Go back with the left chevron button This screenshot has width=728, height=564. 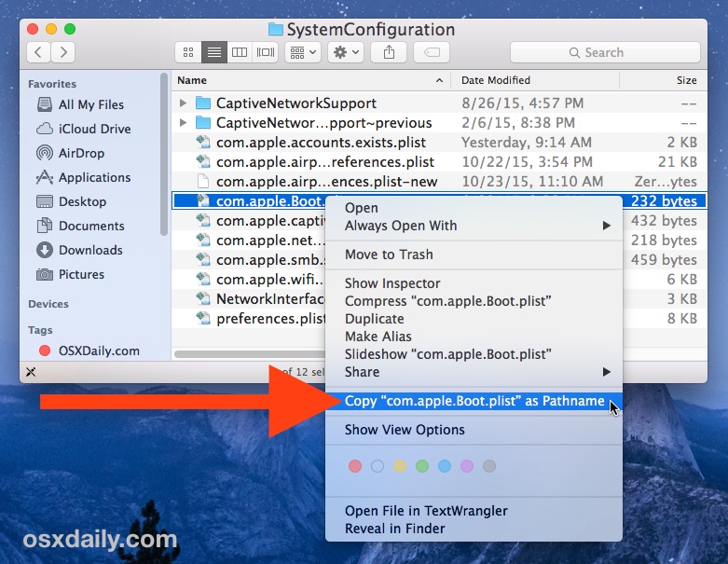[x=39, y=52]
